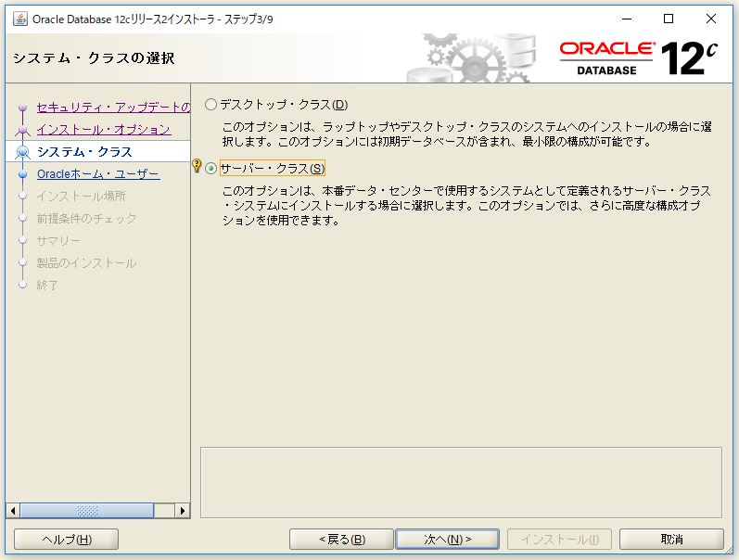Screen dimensions: 739x560
Task: Go to インストール・オプション step link
Action: [x=104, y=130]
